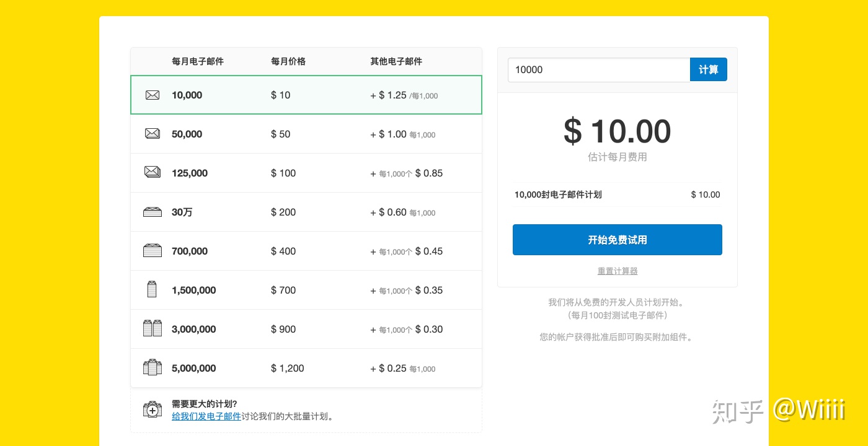Select the 125,000 emails plan
The width and height of the screenshot is (868, 446).
coord(306,173)
